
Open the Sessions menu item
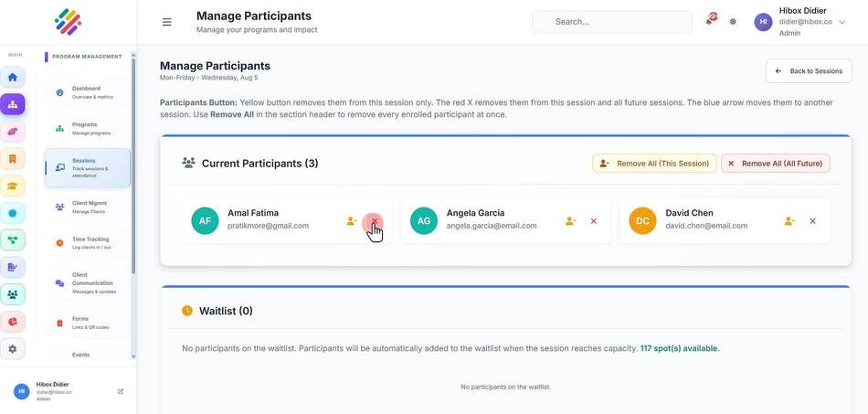[88, 168]
